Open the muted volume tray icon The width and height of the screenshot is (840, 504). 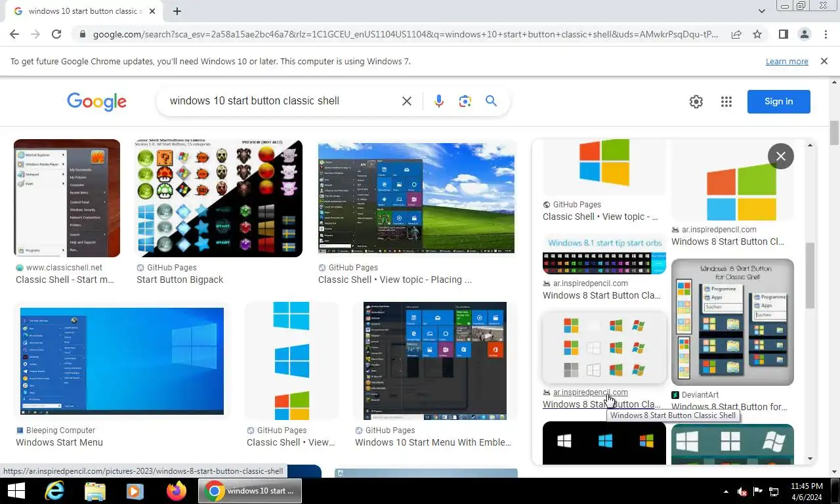point(742,491)
